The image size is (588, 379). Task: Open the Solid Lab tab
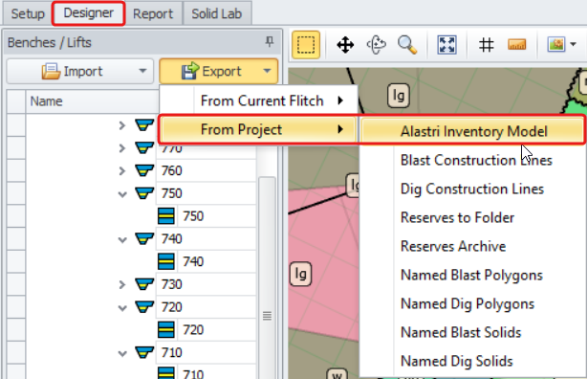coord(217,14)
